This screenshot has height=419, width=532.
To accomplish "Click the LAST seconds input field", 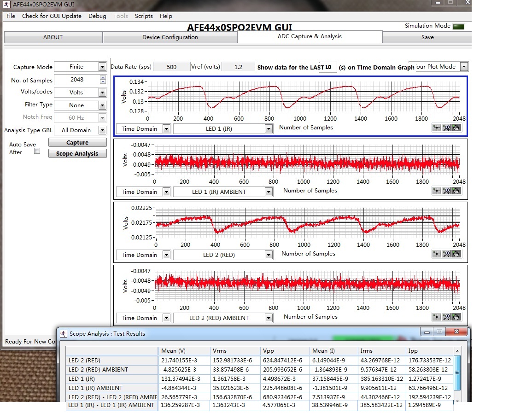I will tap(328, 67).
